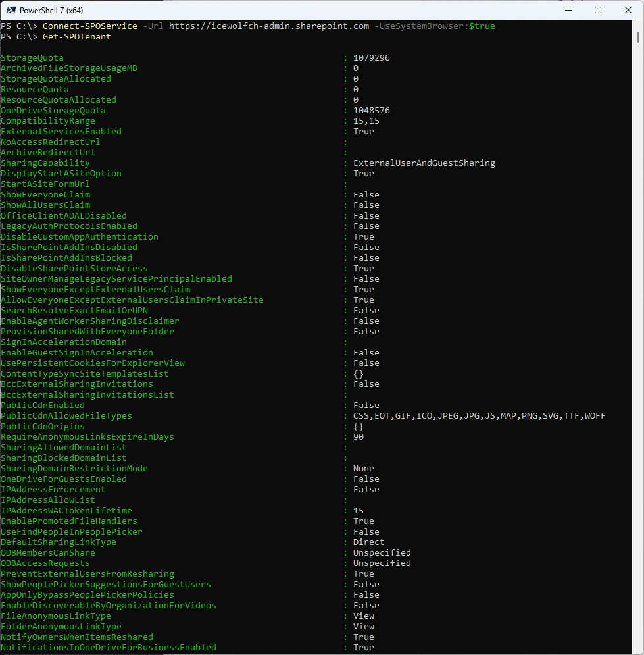The width and height of the screenshot is (644, 655).
Task: Click NotificationsInOneDriveForBusinessEnabled property
Action: pos(109,648)
